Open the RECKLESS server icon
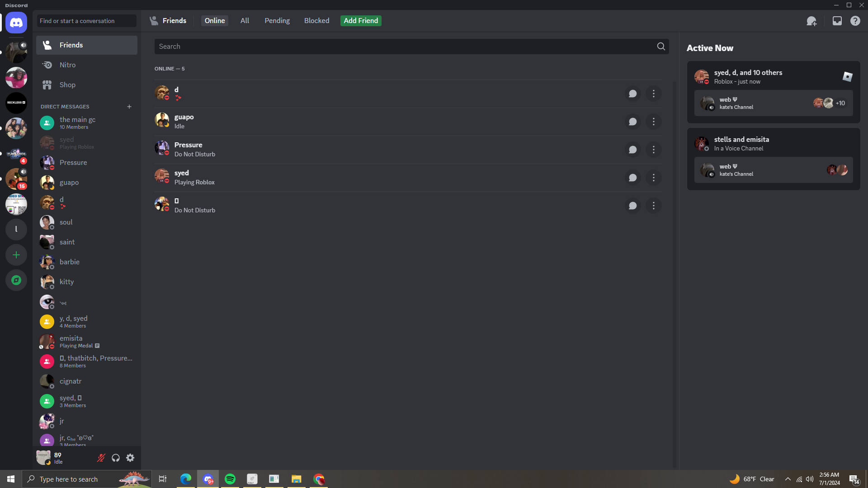Image resolution: width=868 pixels, height=488 pixels. (x=16, y=103)
